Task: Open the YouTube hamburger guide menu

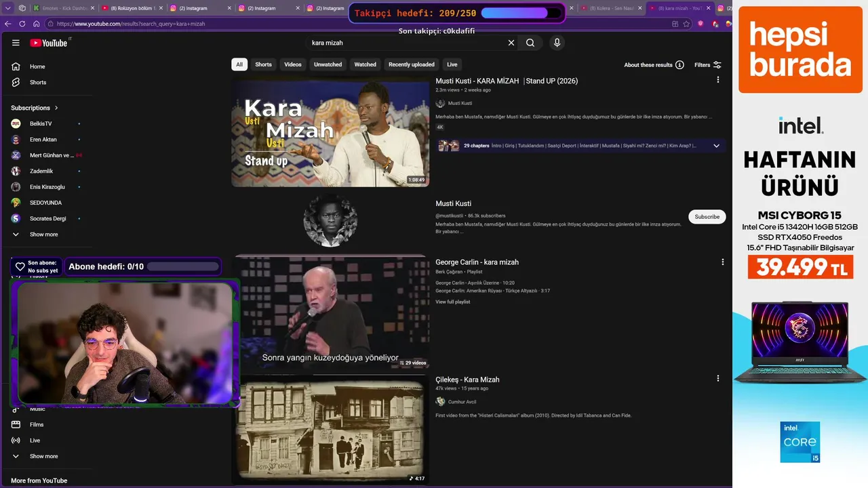Action: pyautogui.click(x=16, y=43)
